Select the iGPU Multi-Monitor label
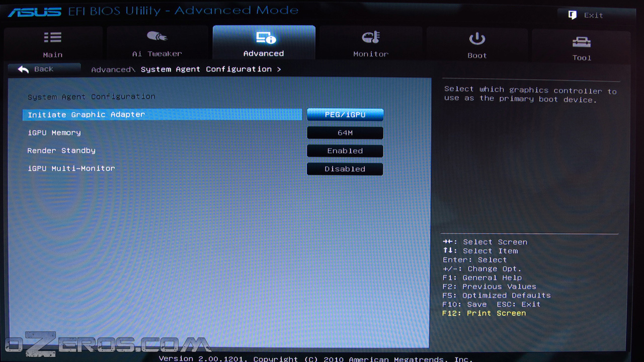The height and width of the screenshot is (362, 644). 71,168
